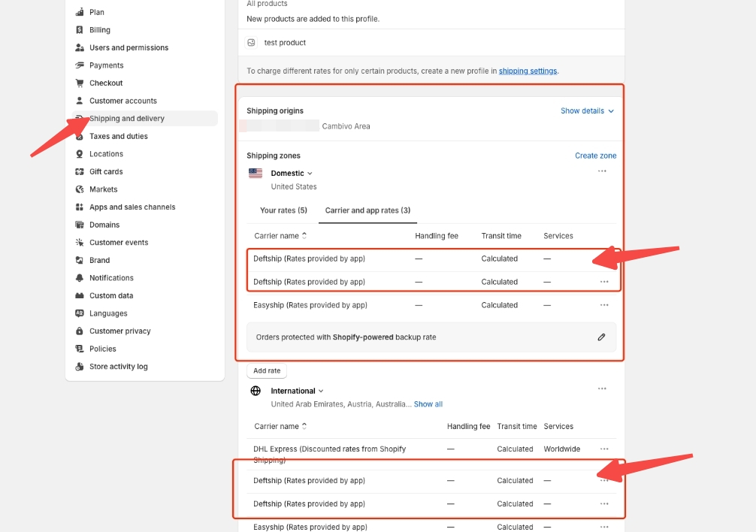Click the International zone globe icon
Viewport: 756px width, 532px height.
pyautogui.click(x=256, y=391)
